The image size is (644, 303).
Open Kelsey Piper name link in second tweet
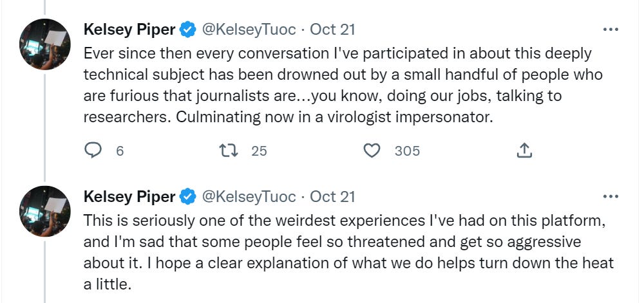129,196
